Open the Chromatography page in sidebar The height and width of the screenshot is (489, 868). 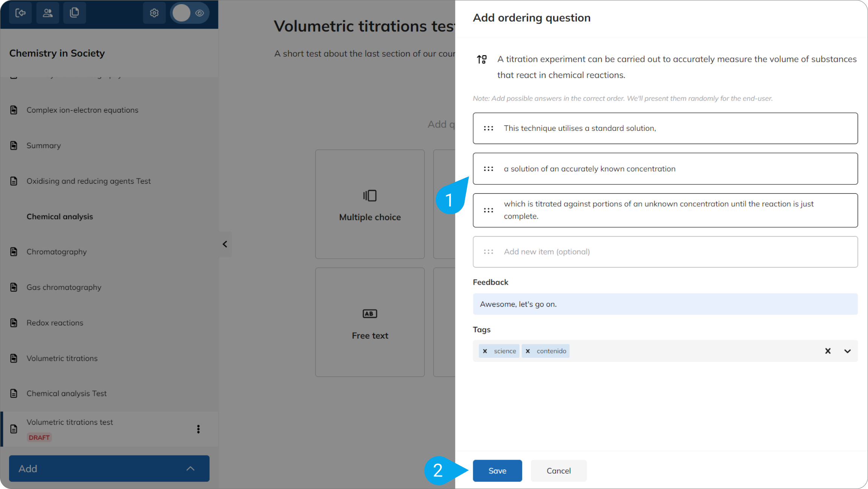(57, 252)
